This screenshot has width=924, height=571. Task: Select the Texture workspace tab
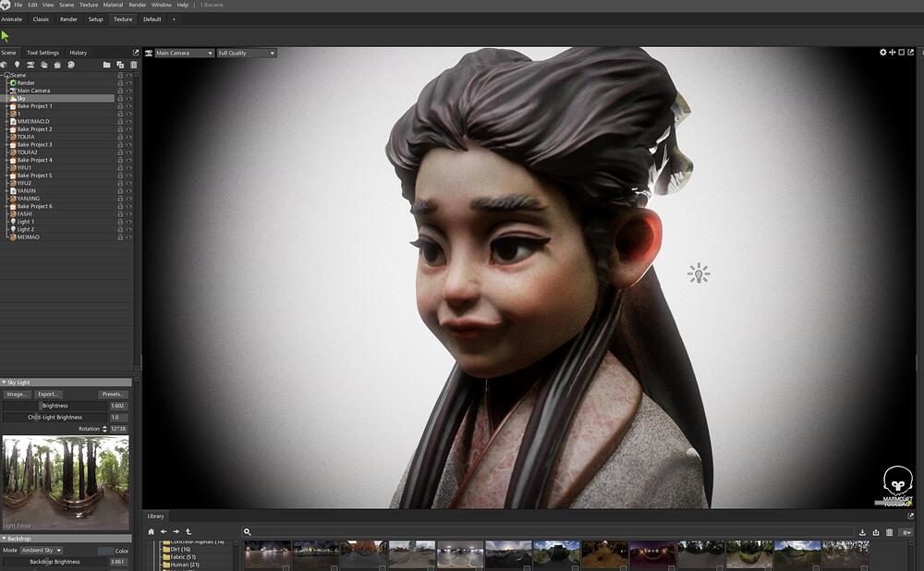(x=123, y=19)
